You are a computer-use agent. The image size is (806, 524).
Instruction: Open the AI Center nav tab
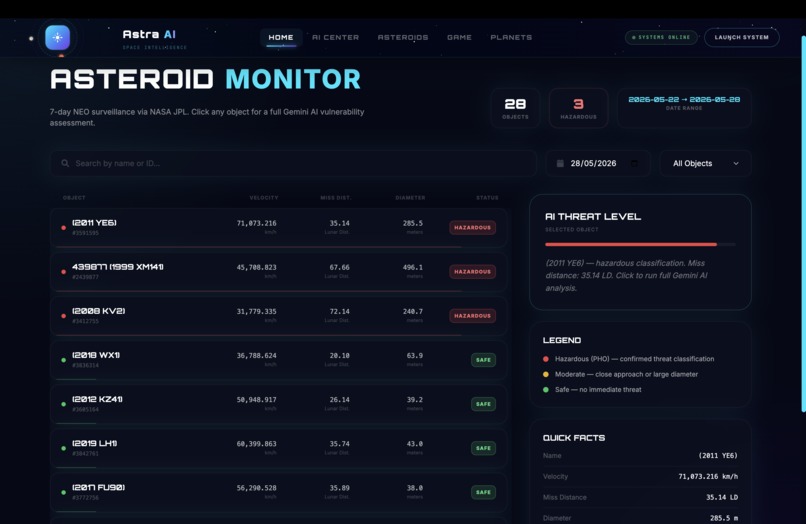point(335,37)
